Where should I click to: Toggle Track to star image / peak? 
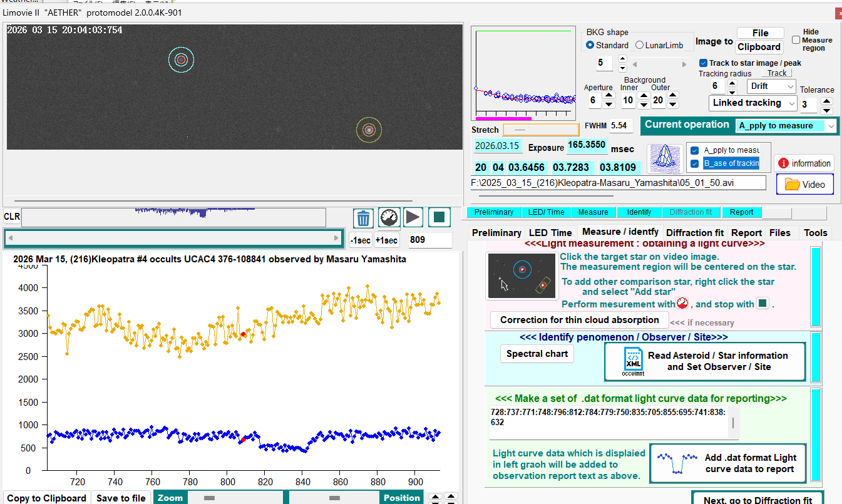point(704,63)
